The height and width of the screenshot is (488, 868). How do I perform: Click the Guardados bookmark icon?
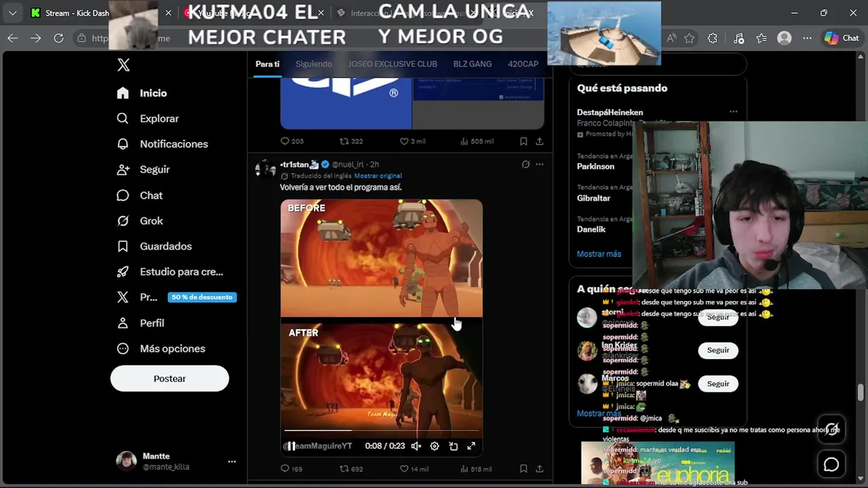pos(123,246)
